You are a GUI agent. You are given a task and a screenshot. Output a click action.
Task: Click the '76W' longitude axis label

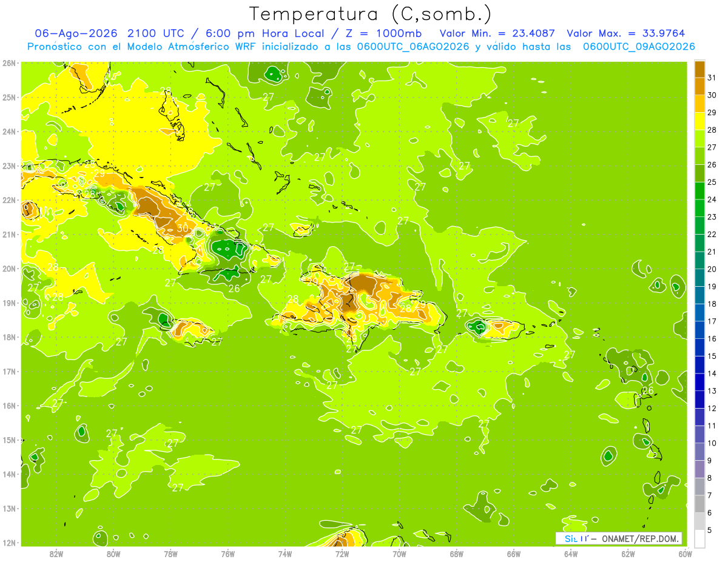[228, 554]
